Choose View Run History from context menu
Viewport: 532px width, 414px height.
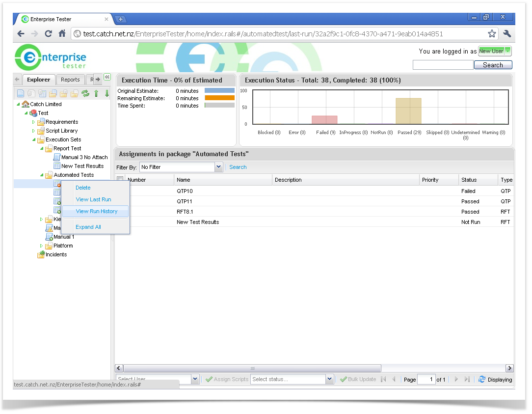pos(97,211)
